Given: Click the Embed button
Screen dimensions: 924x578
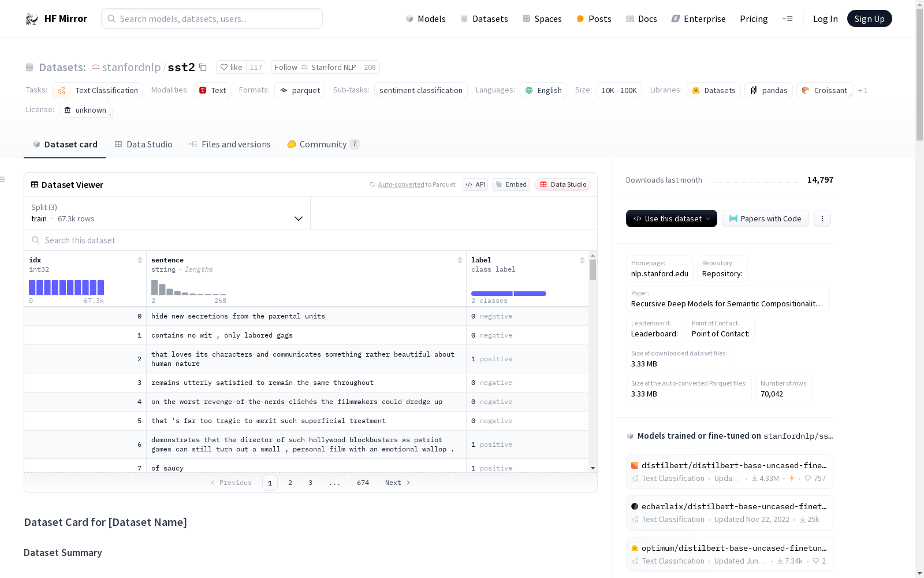Looking at the screenshot, I should coord(511,184).
